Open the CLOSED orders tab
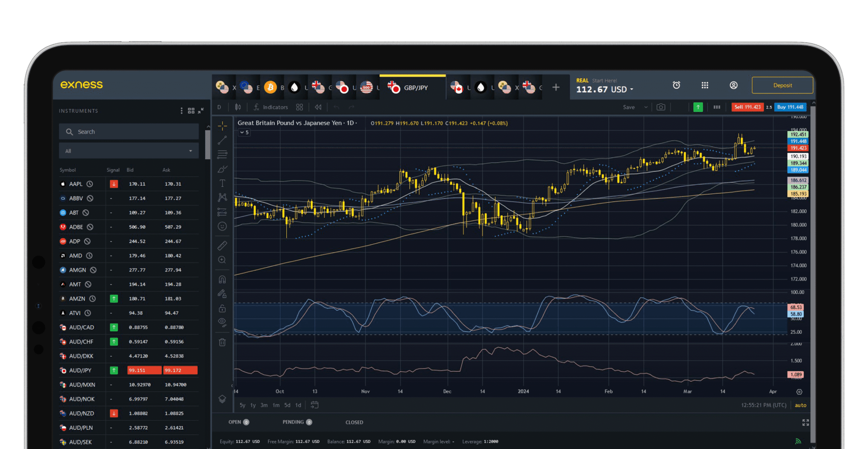The image size is (868, 449). [354, 422]
